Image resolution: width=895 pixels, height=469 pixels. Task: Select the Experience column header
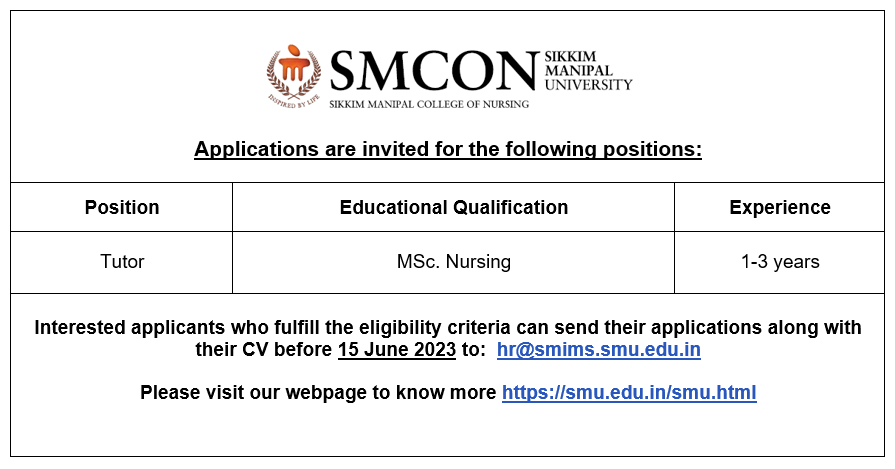[780, 207]
